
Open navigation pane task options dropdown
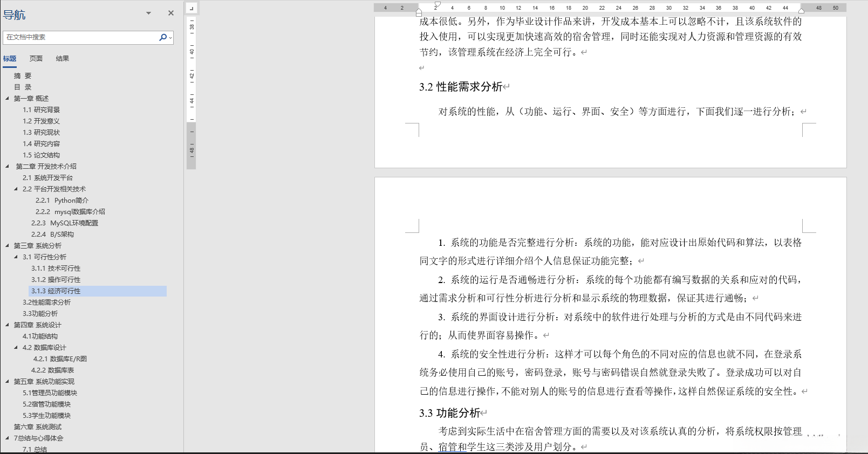pyautogui.click(x=149, y=13)
